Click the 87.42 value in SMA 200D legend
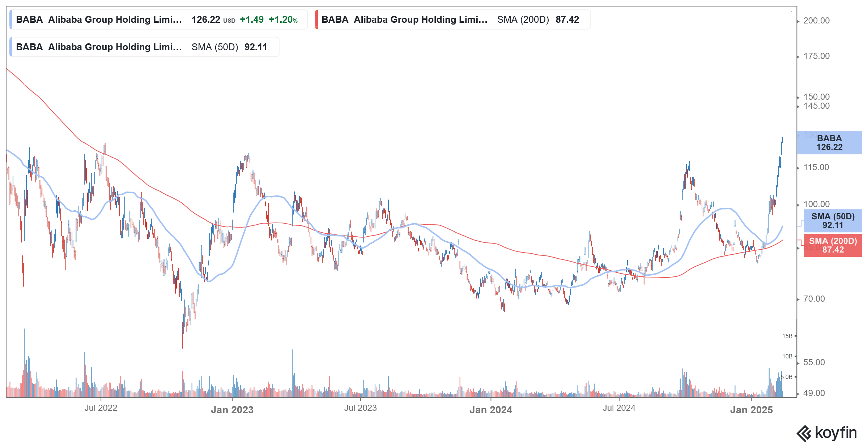 [567, 20]
